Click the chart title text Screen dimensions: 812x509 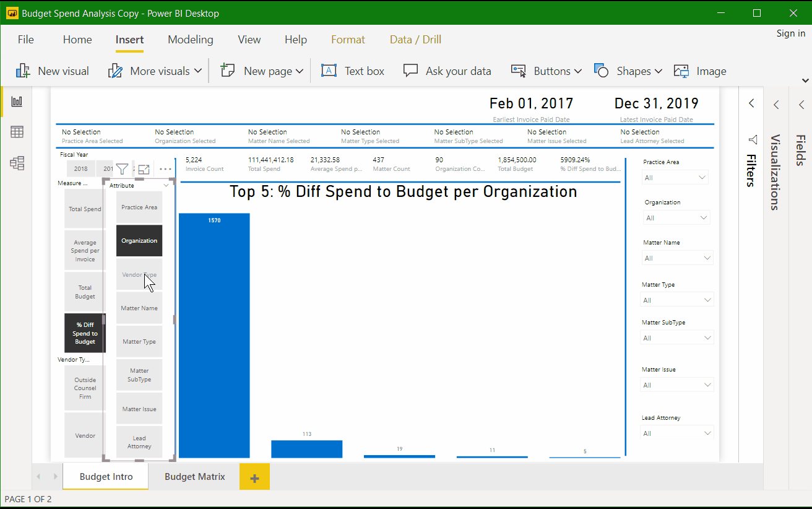click(404, 191)
